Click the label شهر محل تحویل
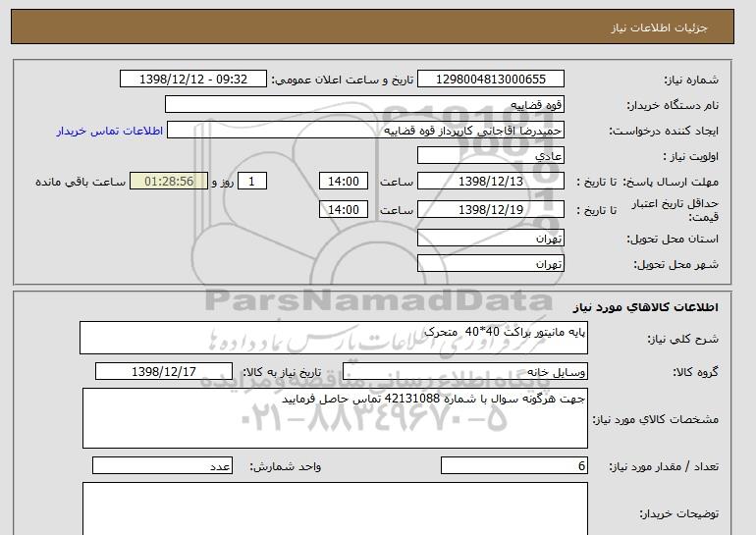The image size is (756, 535). [x=675, y=265]
